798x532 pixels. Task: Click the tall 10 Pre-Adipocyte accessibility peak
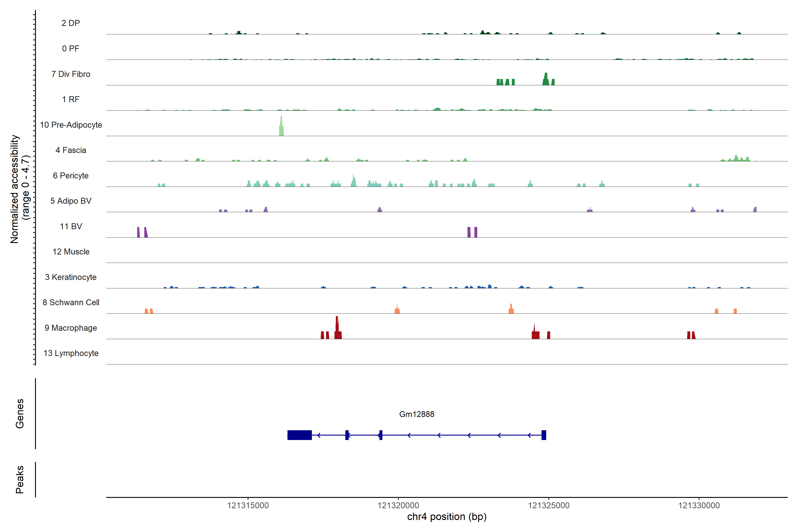click(x=281, y=127)
